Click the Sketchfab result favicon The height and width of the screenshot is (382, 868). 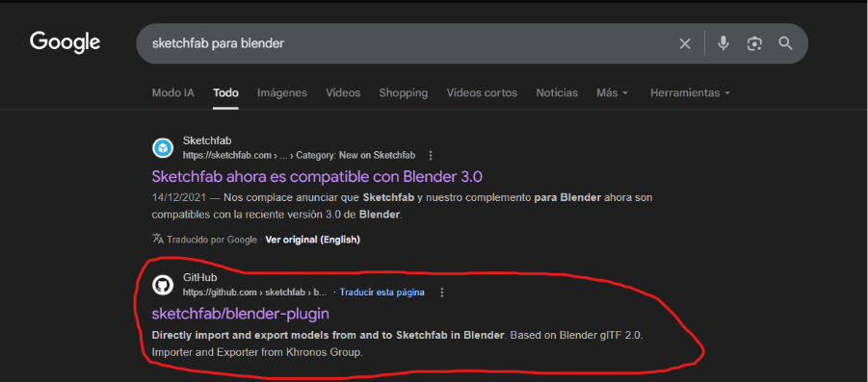click(163, 148)
